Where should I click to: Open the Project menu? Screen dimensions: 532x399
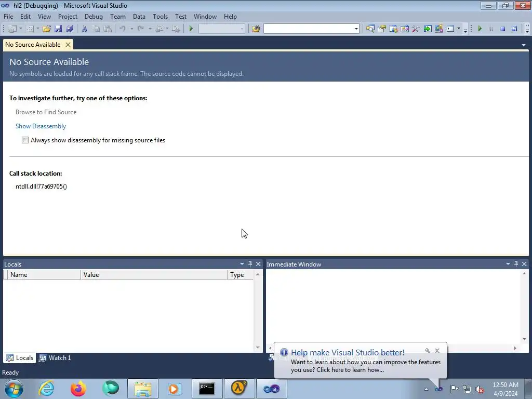68,16
